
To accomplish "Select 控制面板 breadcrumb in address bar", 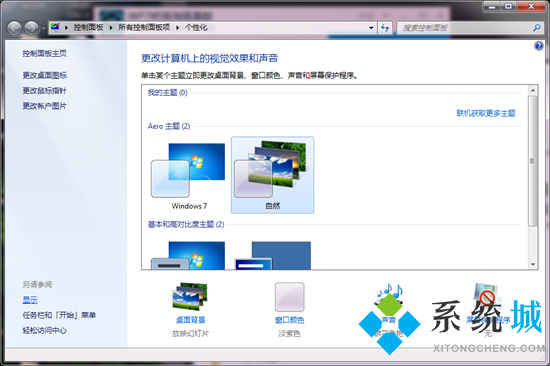I will [x=88, y=27].
